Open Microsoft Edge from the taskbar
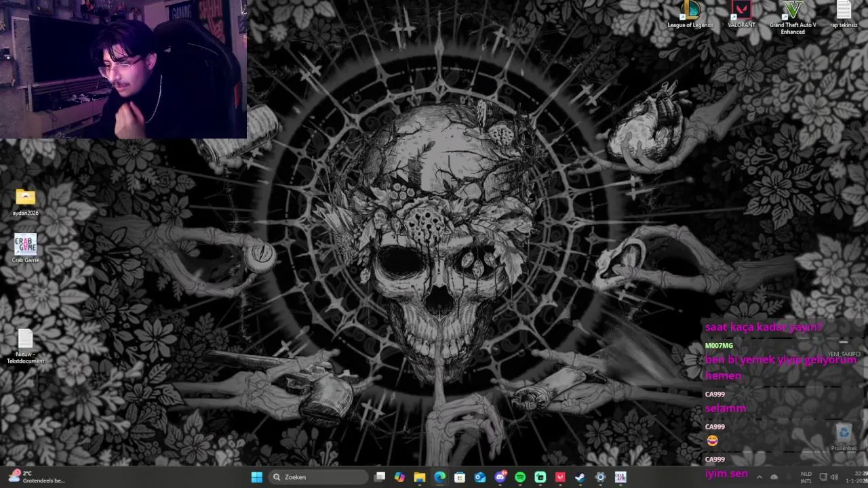The image size is (868, 488). point(439,477)
